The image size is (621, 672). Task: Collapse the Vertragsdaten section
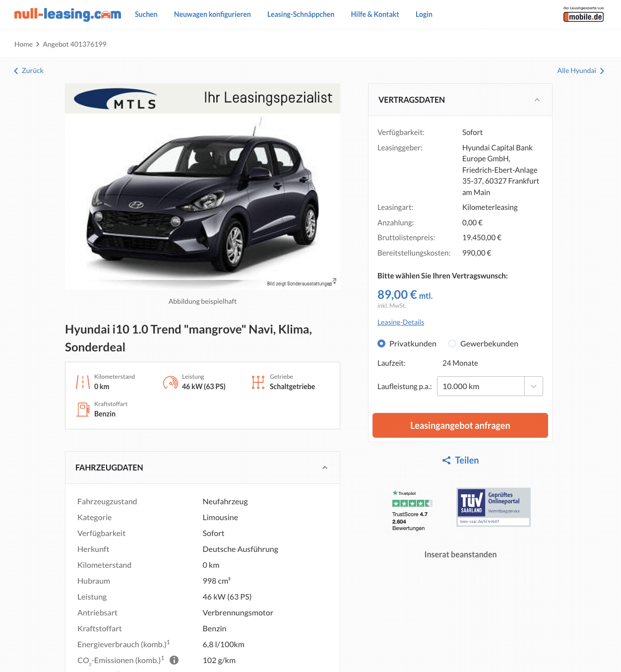(537, 100)
